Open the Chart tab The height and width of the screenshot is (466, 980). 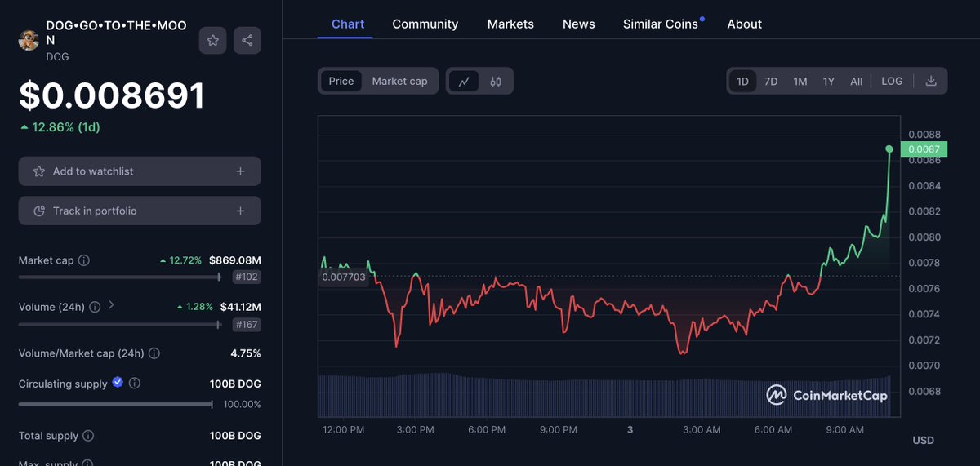point(348,24)
